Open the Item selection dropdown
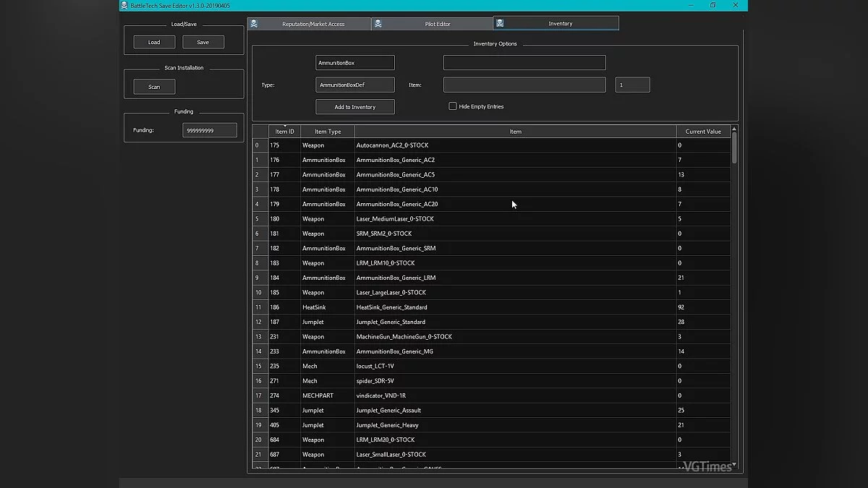The height and width of the screenshot is (488, 868). (524, 85)
